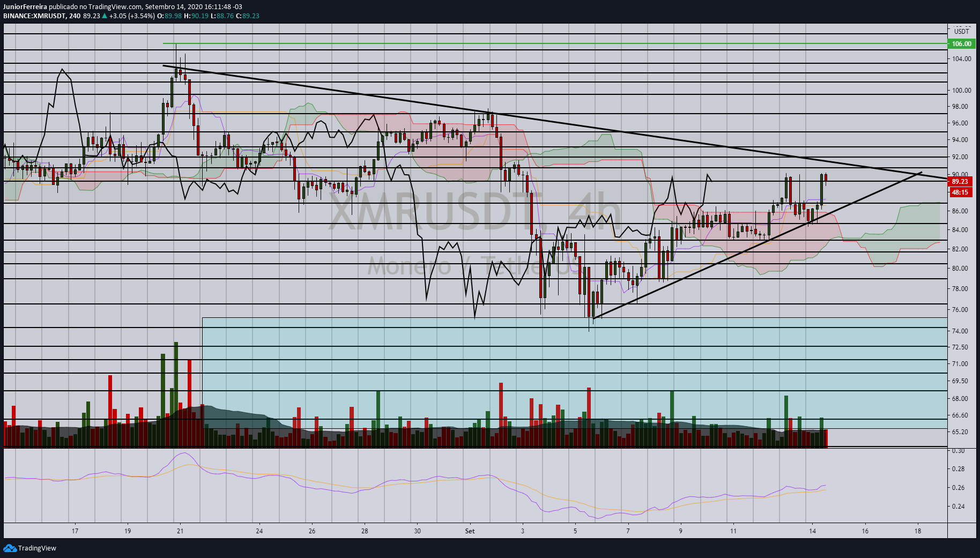The height and width of the screenshot is (558, 980).
Task: Select date 5 on the time axis
Action: [575, 531]
